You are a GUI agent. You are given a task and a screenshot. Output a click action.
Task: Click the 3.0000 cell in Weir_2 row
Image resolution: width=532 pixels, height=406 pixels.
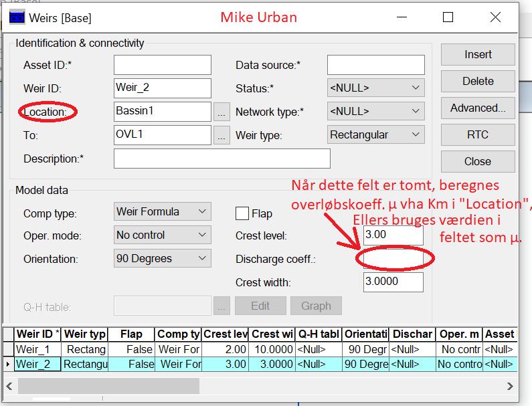click(x=272, y=364)
